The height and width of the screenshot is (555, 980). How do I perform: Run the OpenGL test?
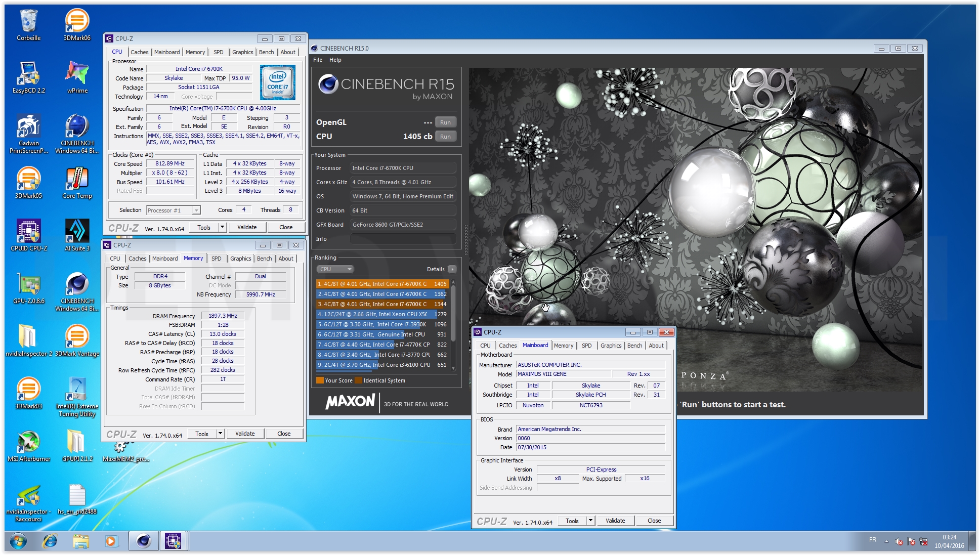point(445,122)
